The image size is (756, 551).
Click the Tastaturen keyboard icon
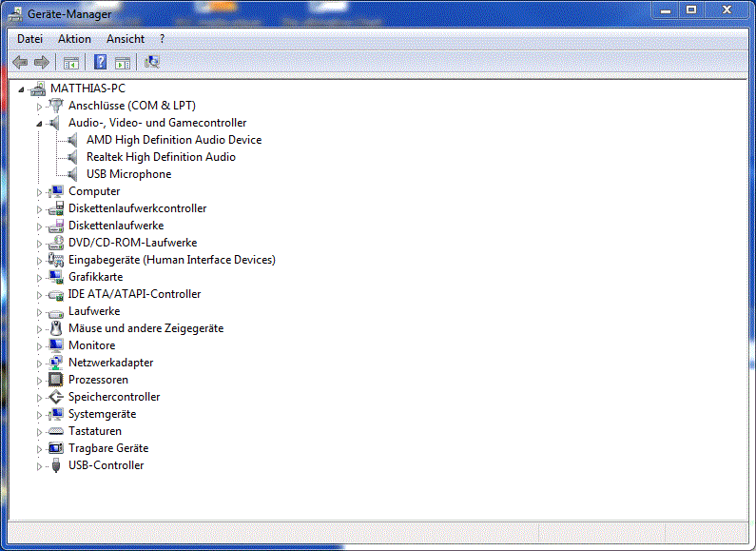tap(56, 431)
